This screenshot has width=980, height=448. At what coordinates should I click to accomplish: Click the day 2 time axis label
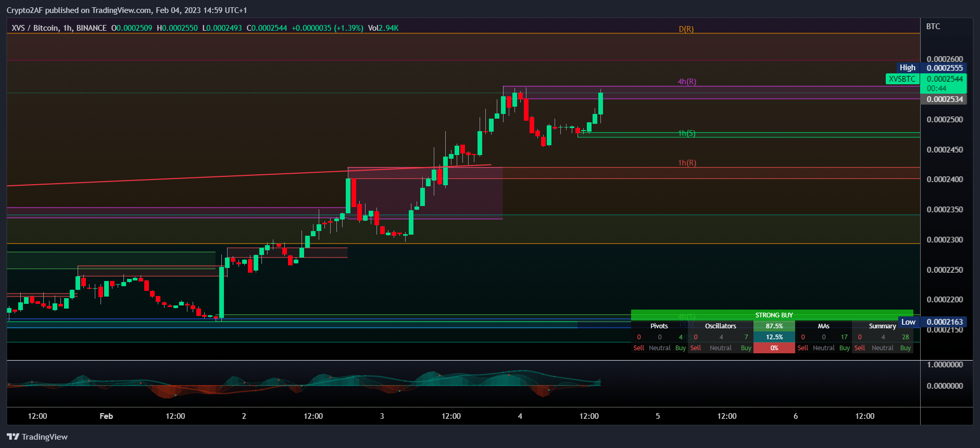pos(244,416)
